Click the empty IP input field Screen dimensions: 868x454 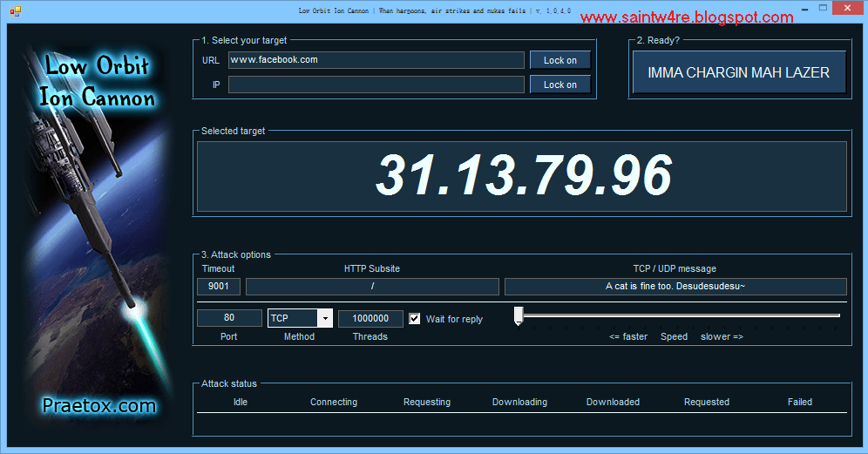[376, 85]
